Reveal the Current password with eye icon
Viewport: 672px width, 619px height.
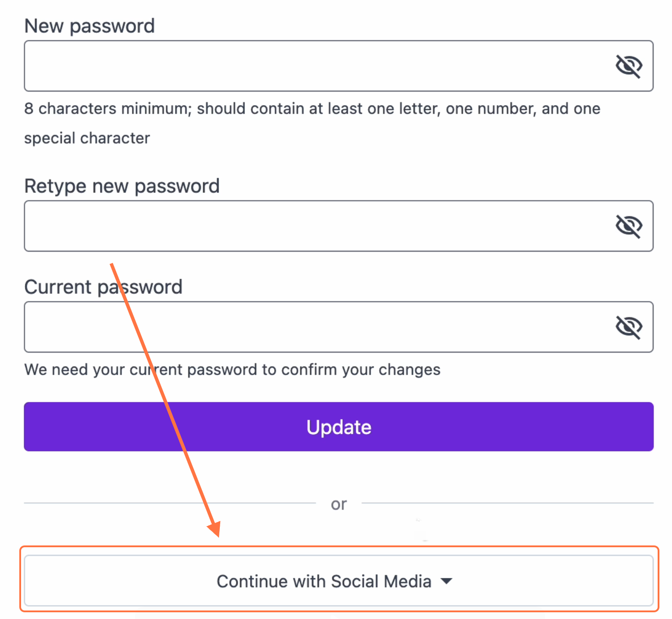click(628, 327)
